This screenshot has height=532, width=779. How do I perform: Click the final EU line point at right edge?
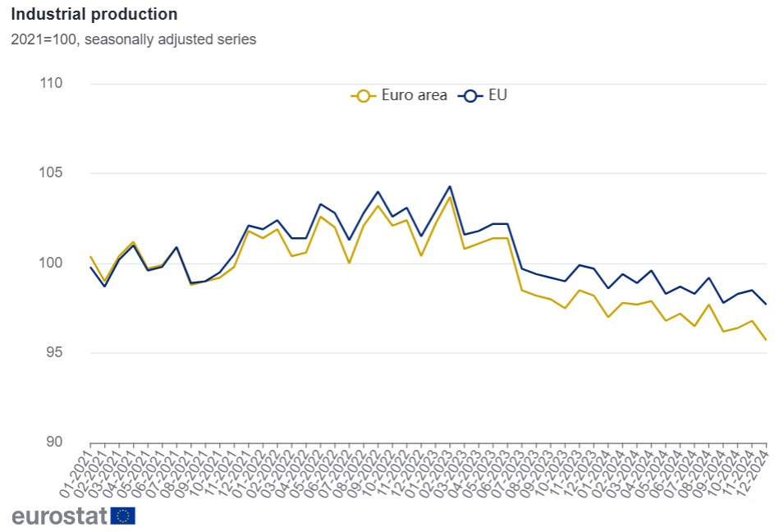point(766,304)
